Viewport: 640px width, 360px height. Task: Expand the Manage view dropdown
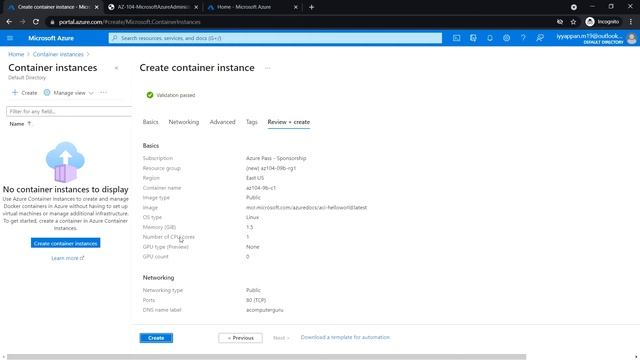pyautogui.click(x=69, y=93)
